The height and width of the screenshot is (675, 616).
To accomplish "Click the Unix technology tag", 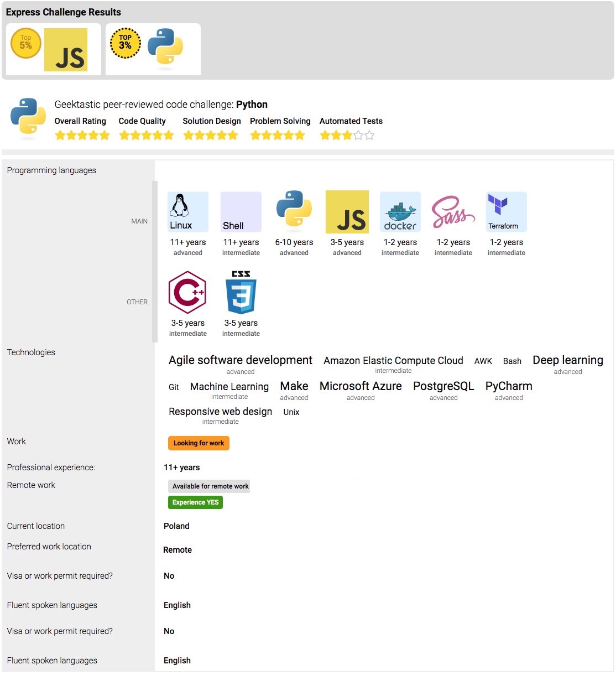I will click(x=291, y=412).
